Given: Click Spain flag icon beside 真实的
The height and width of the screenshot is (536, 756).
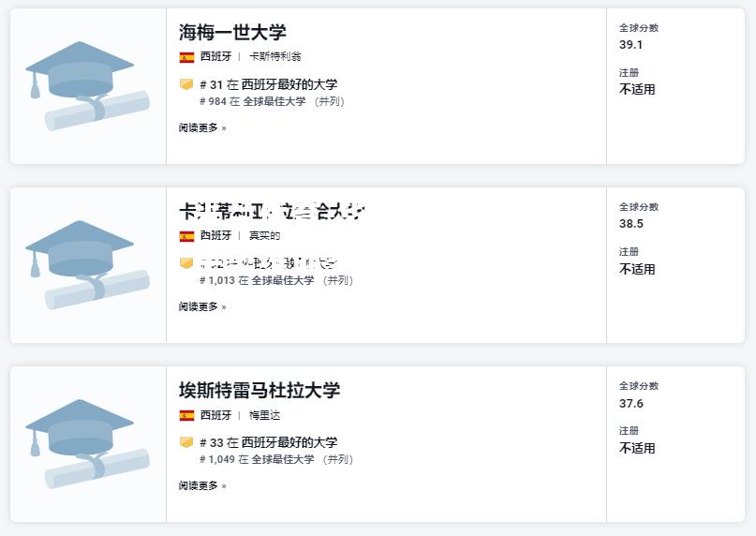Looking at the screenshot, I should [x=186, y=236].
